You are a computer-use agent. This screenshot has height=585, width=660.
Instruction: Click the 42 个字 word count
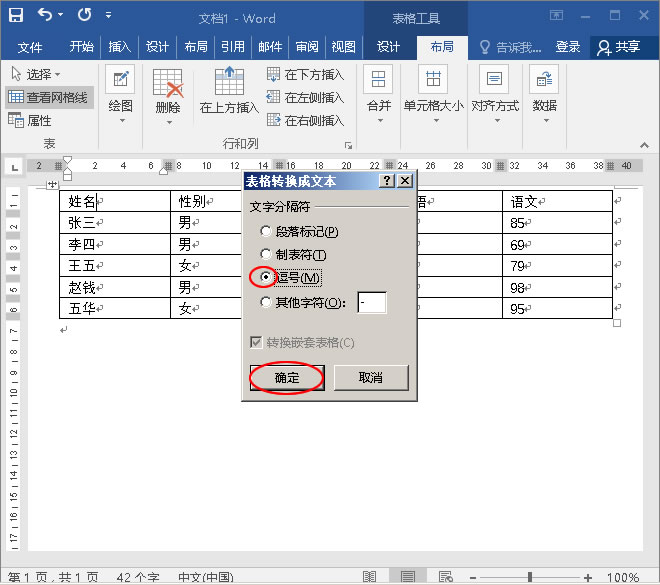pyautogui.click(x=138, y=577)
